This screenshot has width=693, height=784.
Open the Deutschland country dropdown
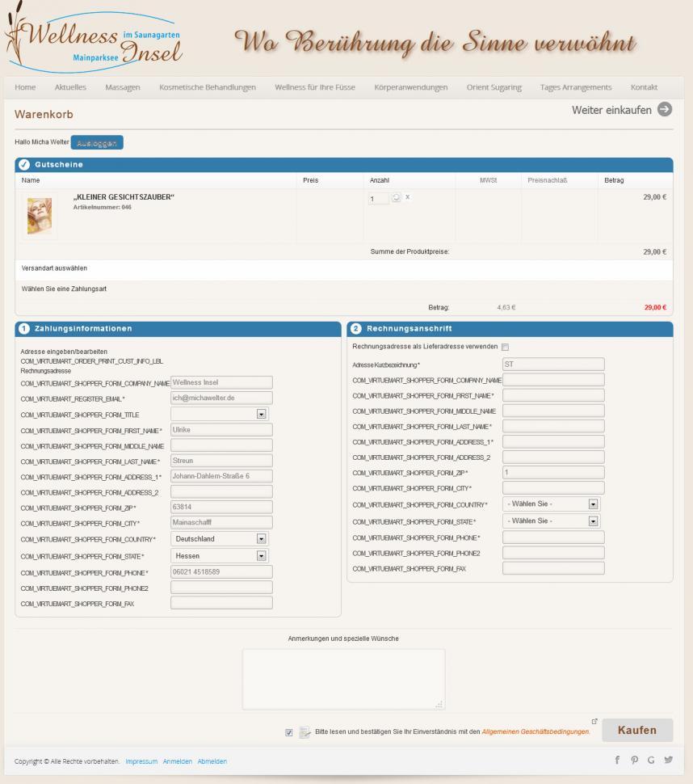[x=261, y=538]
